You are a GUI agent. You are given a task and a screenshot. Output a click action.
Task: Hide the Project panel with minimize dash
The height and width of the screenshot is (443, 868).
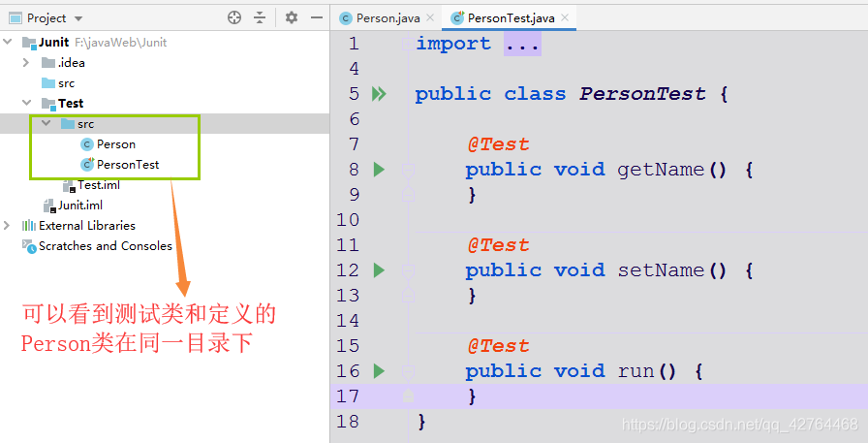317,17
